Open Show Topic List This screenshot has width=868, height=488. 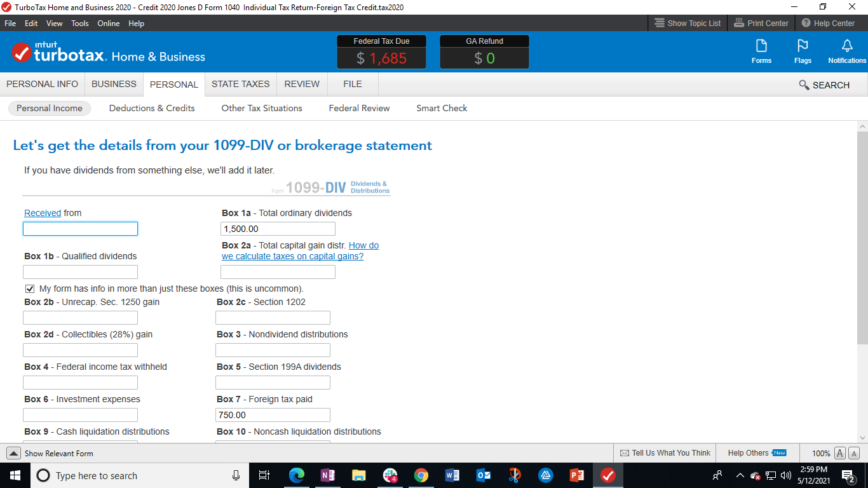(x=688, y=23)
